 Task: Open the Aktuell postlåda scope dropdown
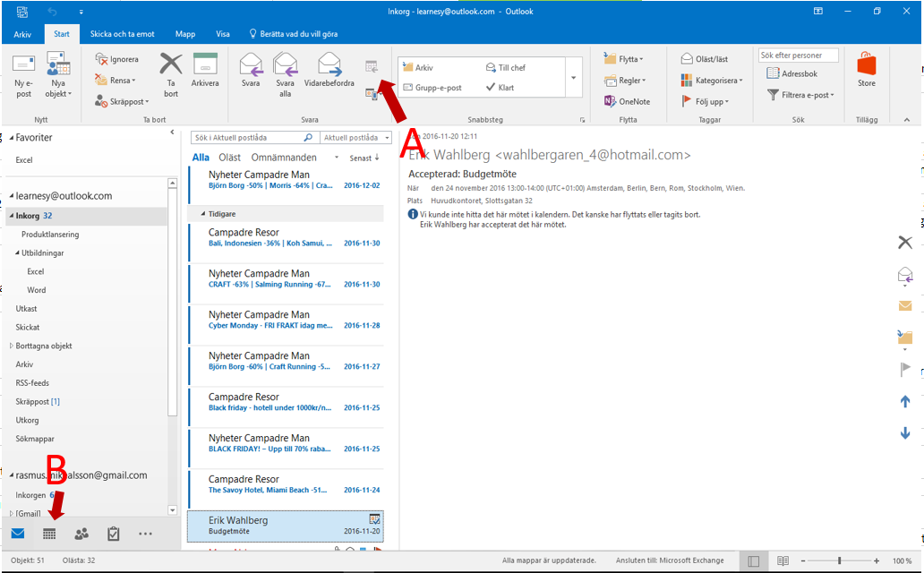coord(355,137)
